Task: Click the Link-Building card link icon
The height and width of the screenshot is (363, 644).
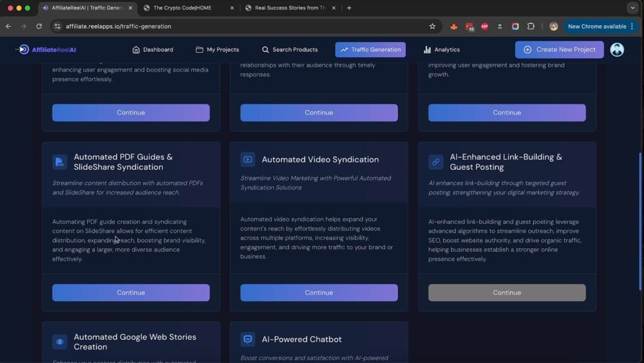Action: click(436, 162)
